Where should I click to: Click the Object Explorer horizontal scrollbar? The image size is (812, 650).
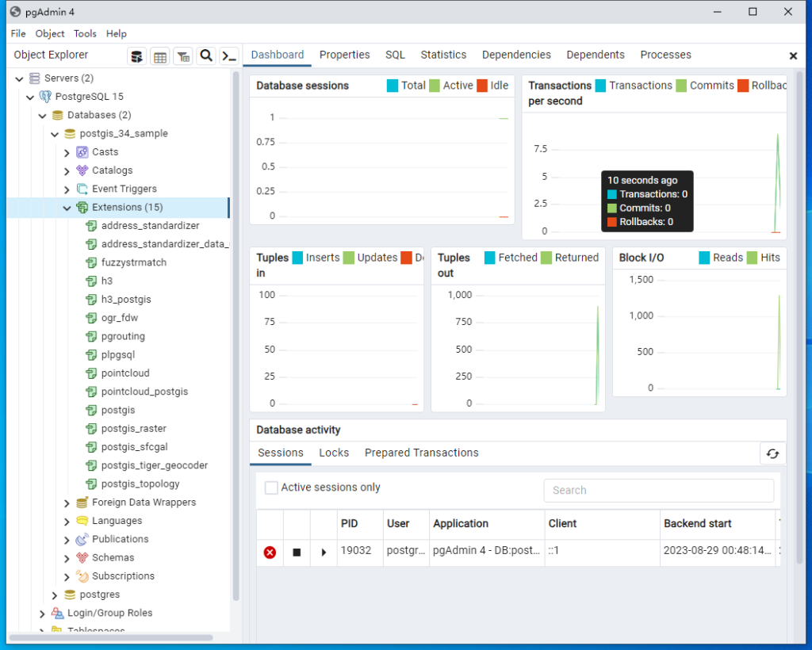tap(111, 637)
